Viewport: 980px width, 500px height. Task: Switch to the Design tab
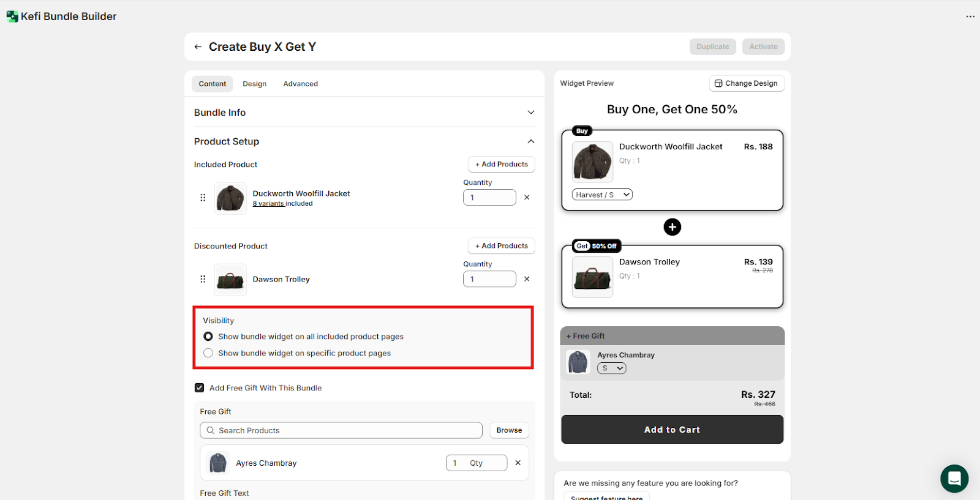click(x=254, y=84)
